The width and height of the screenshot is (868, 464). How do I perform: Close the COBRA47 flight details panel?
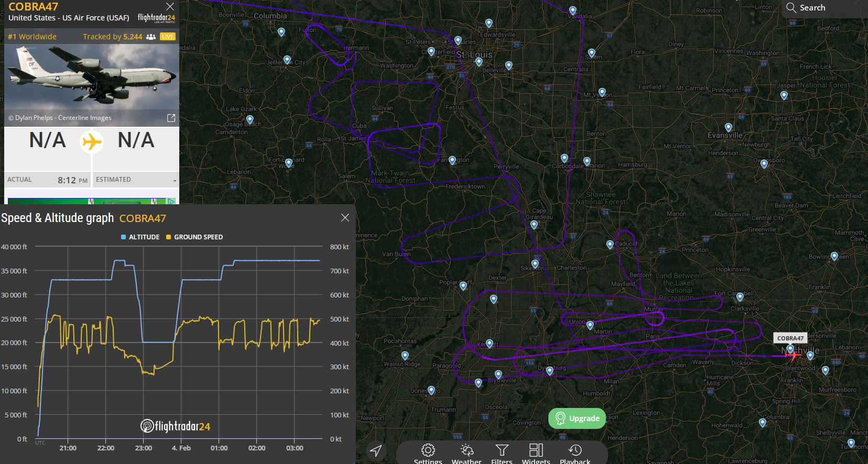pyautogui.click(x=170, y=6)
